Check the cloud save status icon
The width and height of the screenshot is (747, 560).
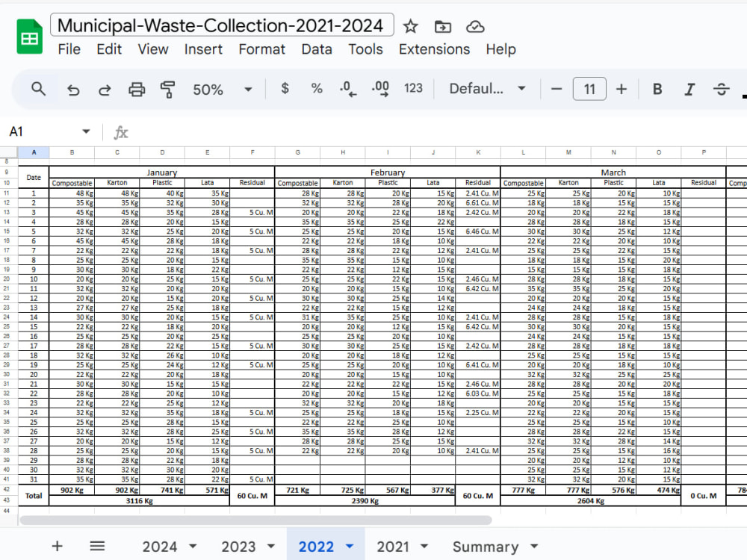[x=475, y=27]
